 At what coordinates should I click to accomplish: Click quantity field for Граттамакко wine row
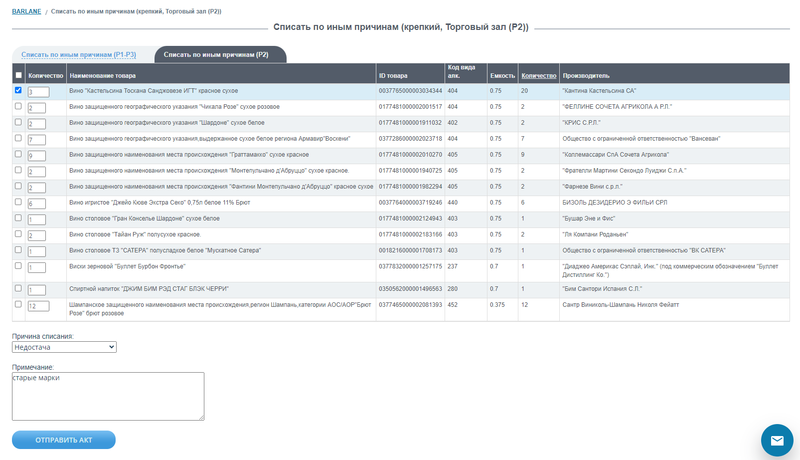(x=37, y=156)
